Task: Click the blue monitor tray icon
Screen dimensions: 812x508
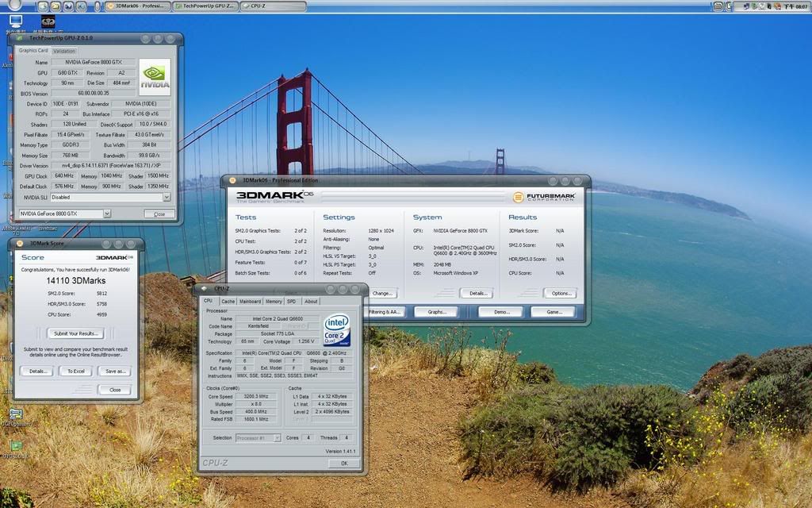Action: tap(745, 6)
